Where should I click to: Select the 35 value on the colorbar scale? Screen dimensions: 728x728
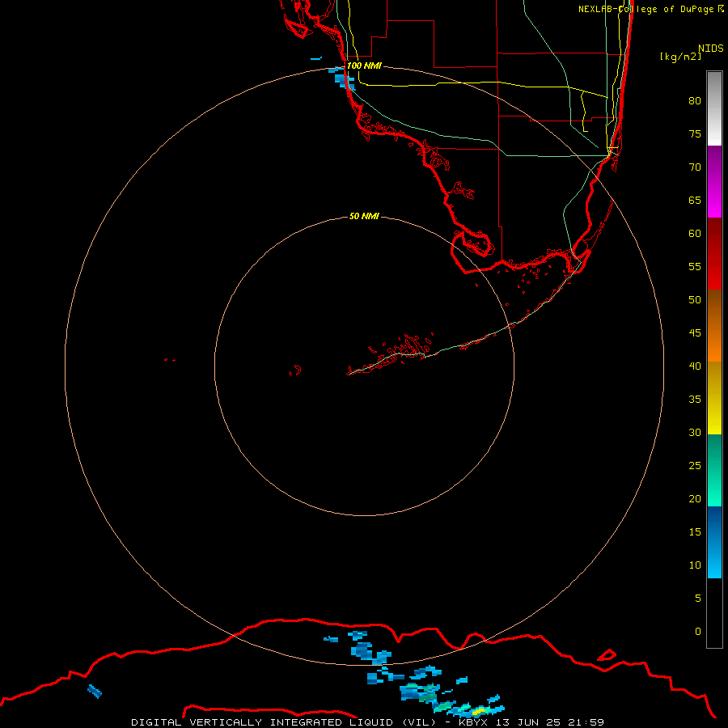(x=695, y=400)
